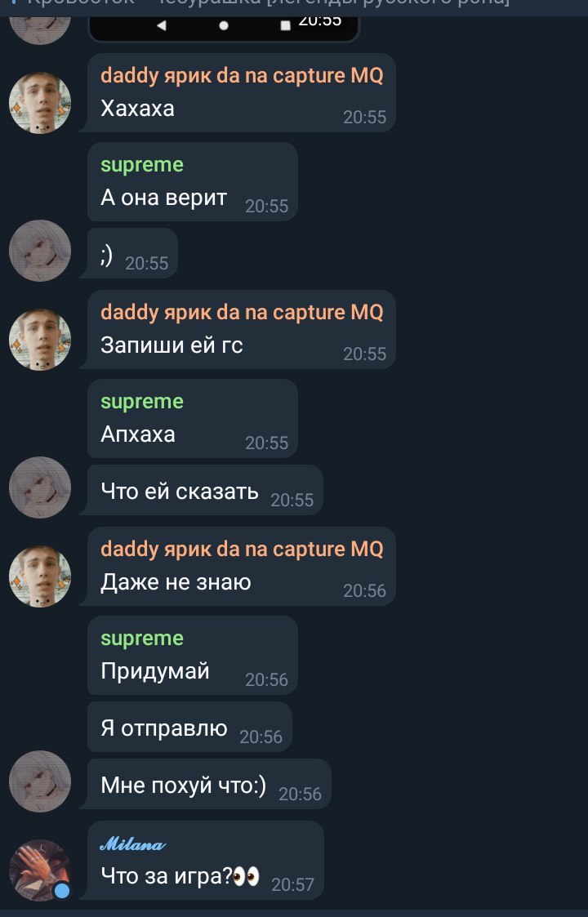Open daddy ярик name above Хахаха

242,75
